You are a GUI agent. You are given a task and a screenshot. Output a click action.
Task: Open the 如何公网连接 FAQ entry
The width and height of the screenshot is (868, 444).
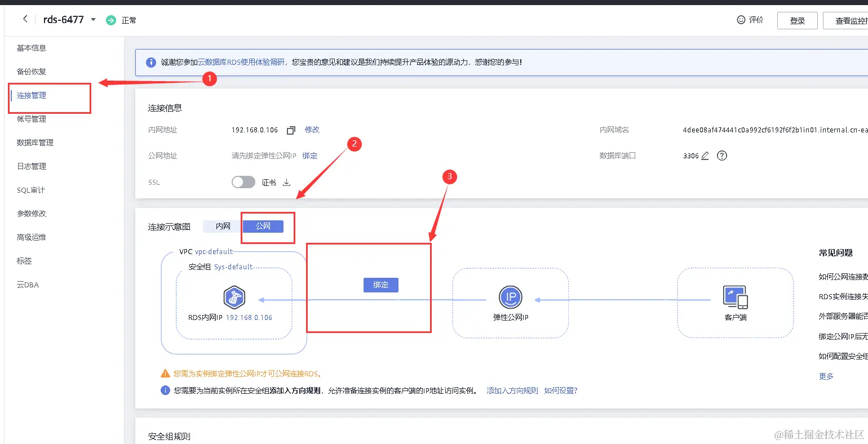(843, 277)
